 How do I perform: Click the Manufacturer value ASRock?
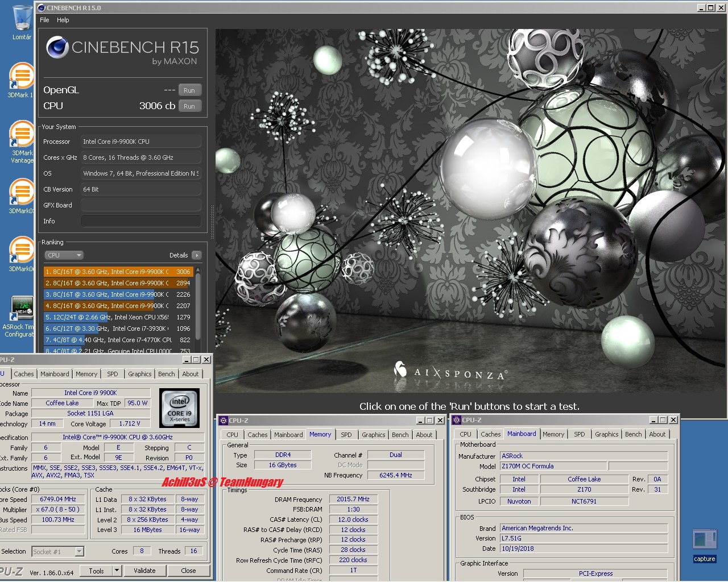click(x=584, y=456)
